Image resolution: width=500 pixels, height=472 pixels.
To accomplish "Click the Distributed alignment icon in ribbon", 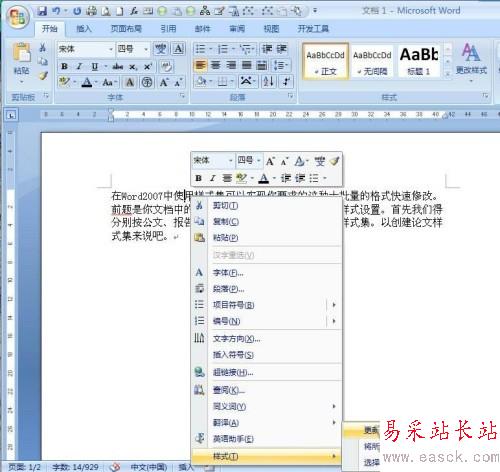I will pos(262,65).
